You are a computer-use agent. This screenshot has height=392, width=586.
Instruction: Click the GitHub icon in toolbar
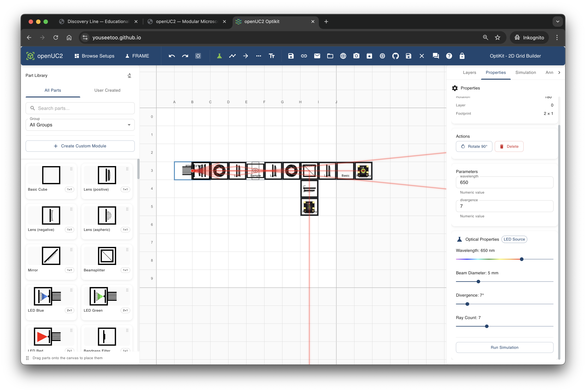(395, 56)
